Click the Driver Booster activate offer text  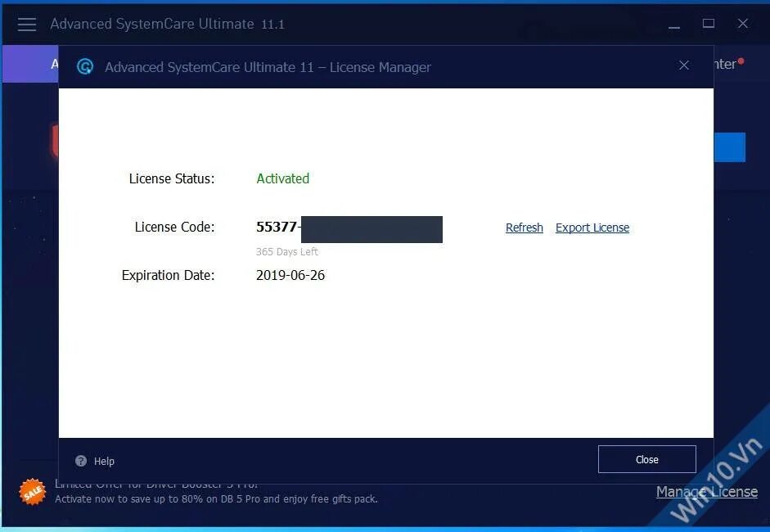pos(216,499)
